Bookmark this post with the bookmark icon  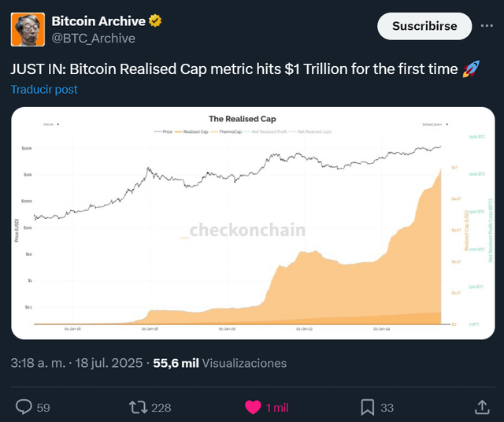(368, 407)
